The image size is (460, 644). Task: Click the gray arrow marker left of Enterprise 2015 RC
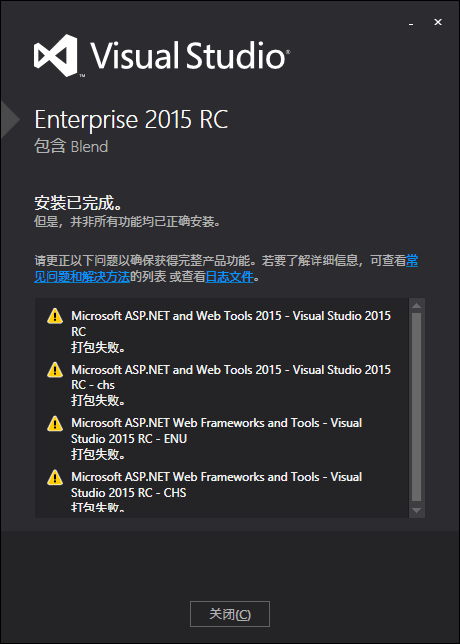(10, 120)
